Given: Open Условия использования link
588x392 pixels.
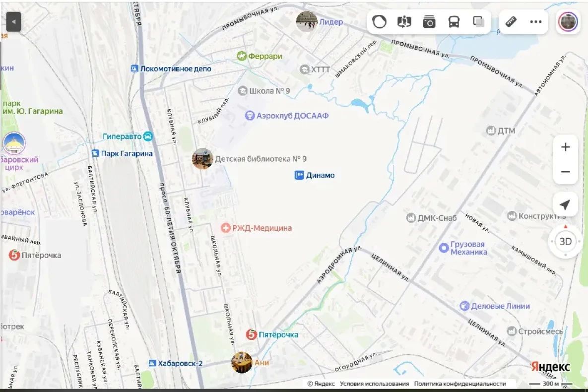Looking at the screenshot, I should (x=374, y=384).
